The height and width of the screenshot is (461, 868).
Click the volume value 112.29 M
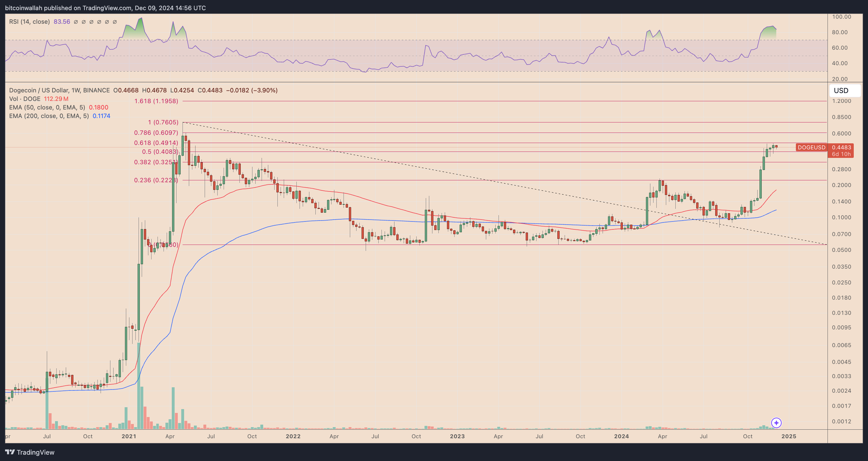(x=56, y=99)
